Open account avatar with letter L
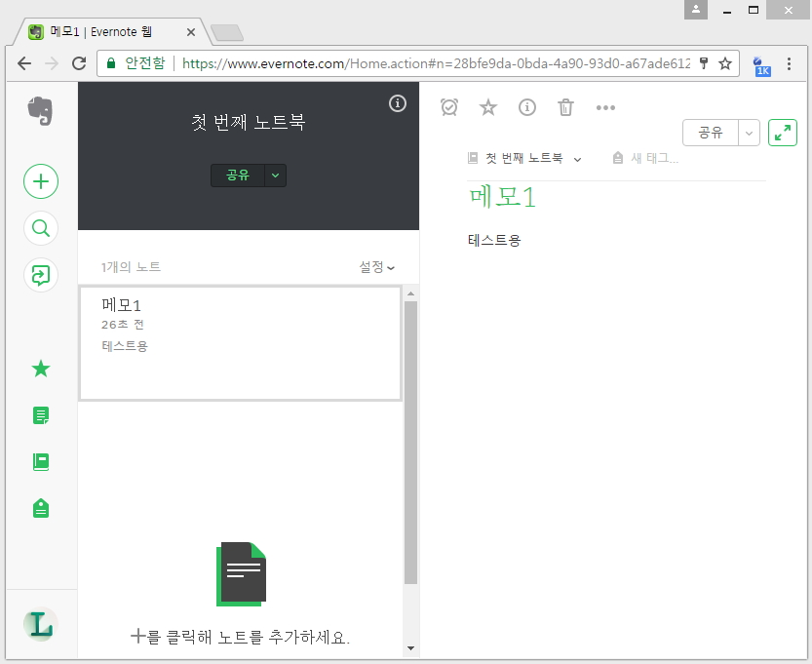812x664 pixels. click(x=40, y=624)
